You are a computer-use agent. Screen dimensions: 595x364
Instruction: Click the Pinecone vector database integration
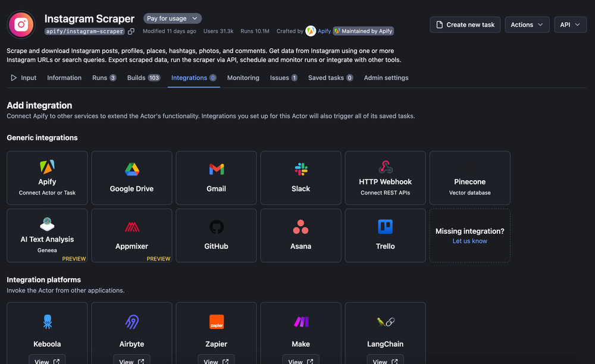coord(469,177)
